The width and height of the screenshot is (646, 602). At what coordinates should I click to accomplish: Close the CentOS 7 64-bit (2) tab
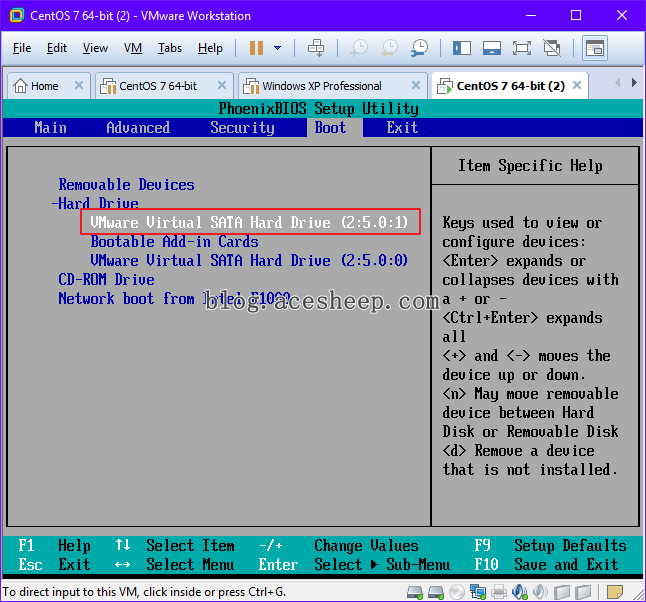(577, 85)
